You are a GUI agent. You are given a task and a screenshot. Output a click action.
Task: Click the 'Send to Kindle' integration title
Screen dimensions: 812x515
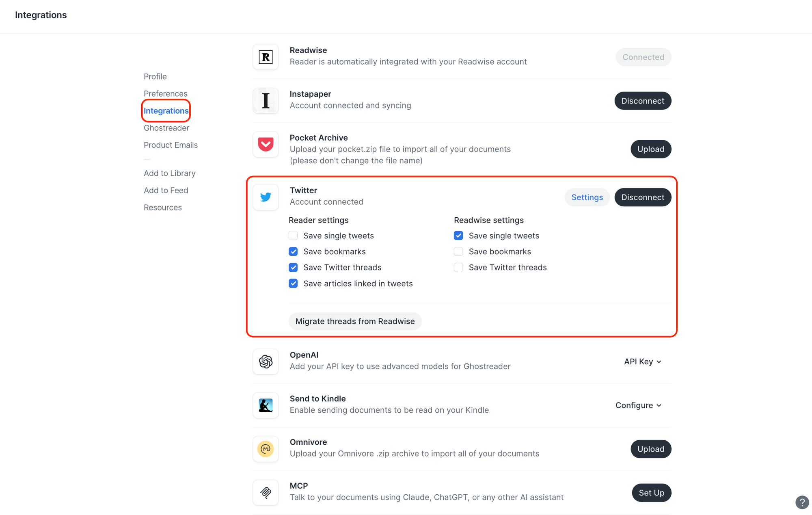(x=318, y=399)
